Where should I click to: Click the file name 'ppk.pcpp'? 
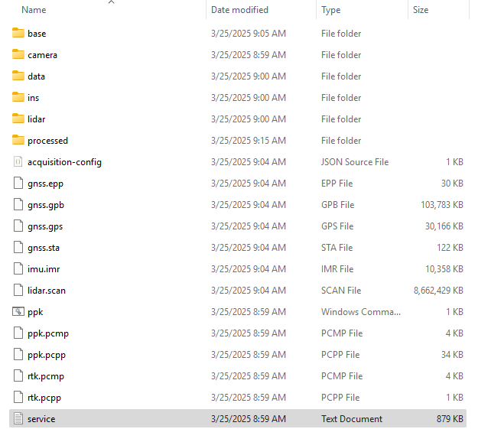[x=47, y=355]
